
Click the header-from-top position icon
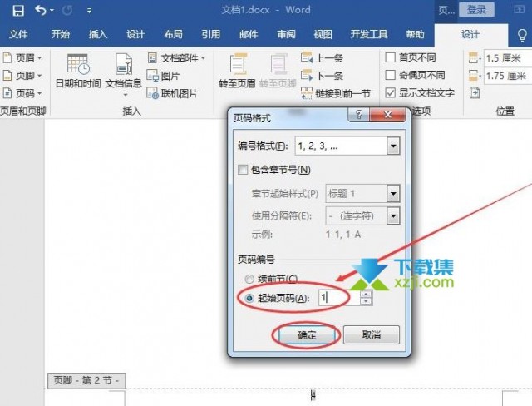(475, 57)
